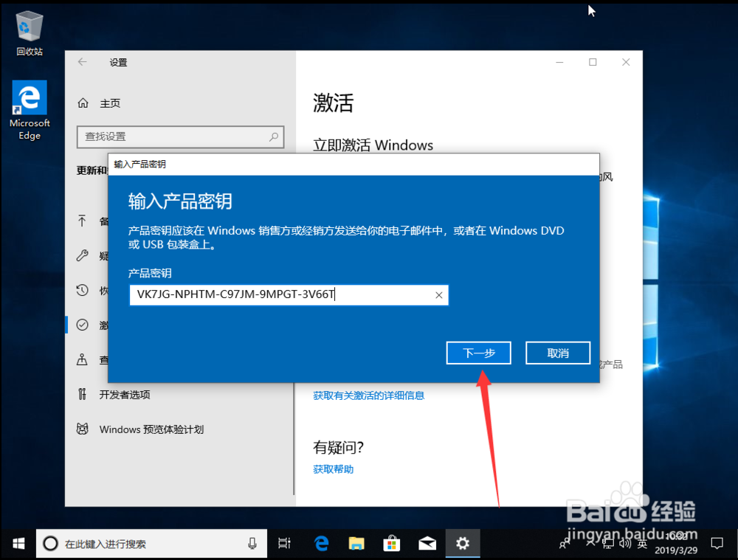This screenshot has height=560, width=738.
Task: Open the 回收站 desktop icon
Action: click(x=30, y=34)
